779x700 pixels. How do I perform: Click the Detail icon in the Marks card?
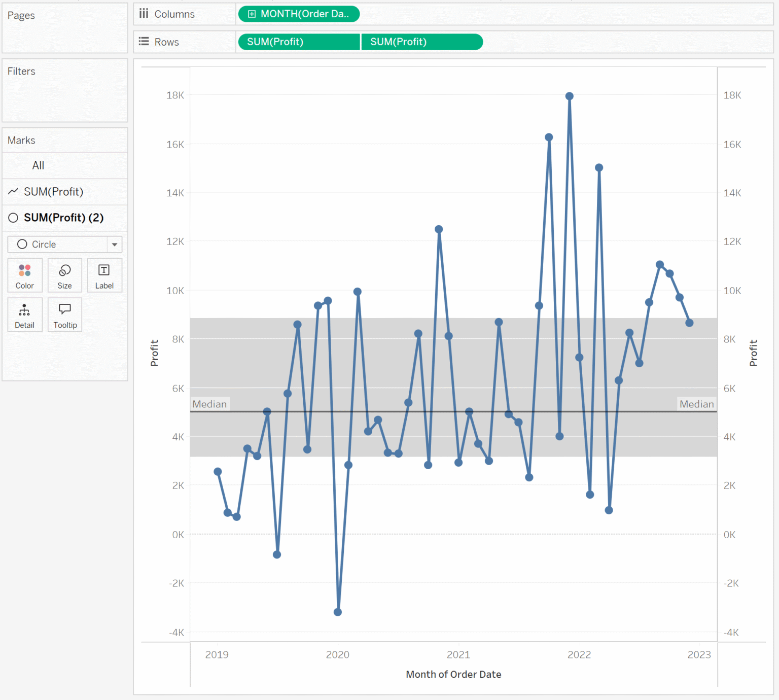[x=24, y=314]
